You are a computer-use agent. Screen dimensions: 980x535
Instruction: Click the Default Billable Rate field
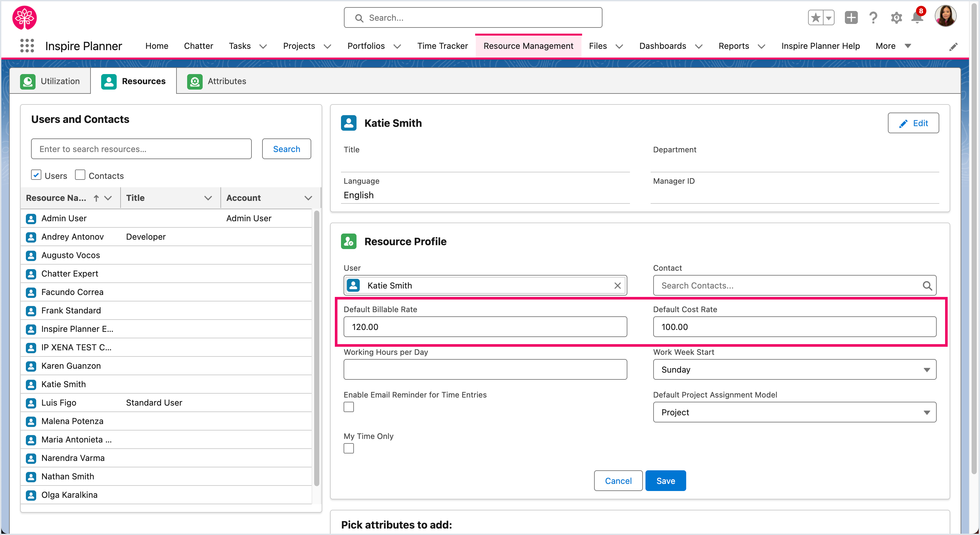pos(485,327)
